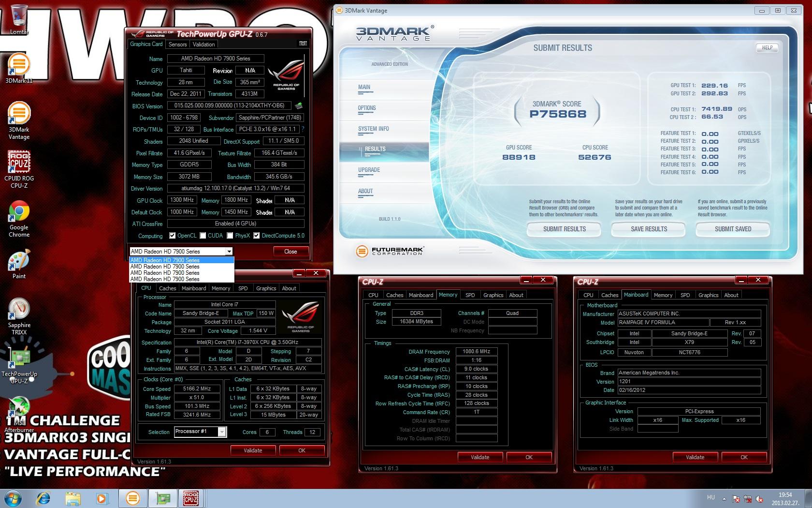Select the Sapphire TRIXX desktop icon

coord(19,316)
